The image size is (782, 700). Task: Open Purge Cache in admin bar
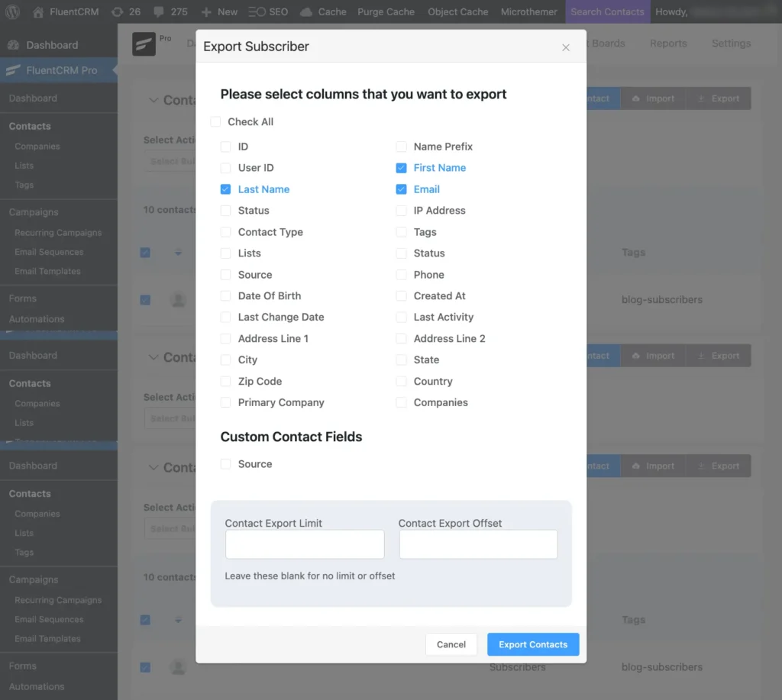pyautogui.click(x=386, y=12)
